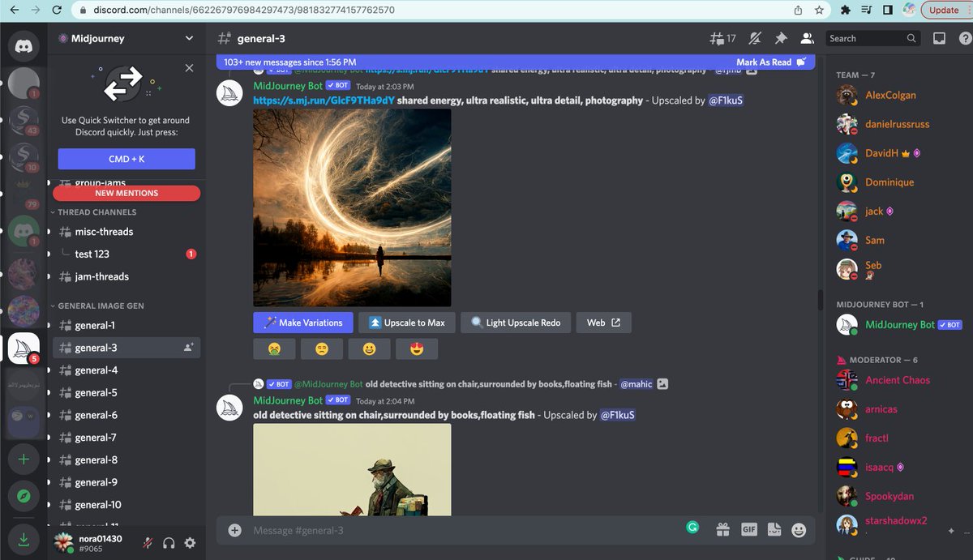973x560 pixels.
Task: Switch to general-4 channel
Action: [x=126, y=370]
